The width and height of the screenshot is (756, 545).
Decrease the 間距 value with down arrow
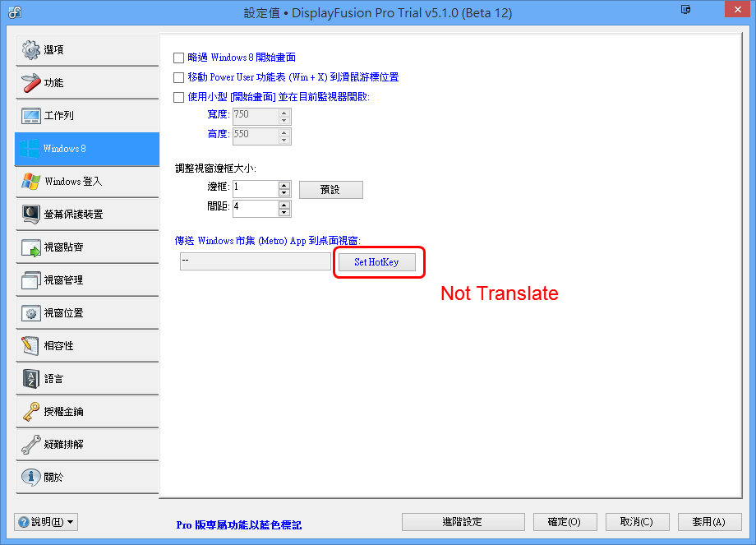(x=284, y=212)
